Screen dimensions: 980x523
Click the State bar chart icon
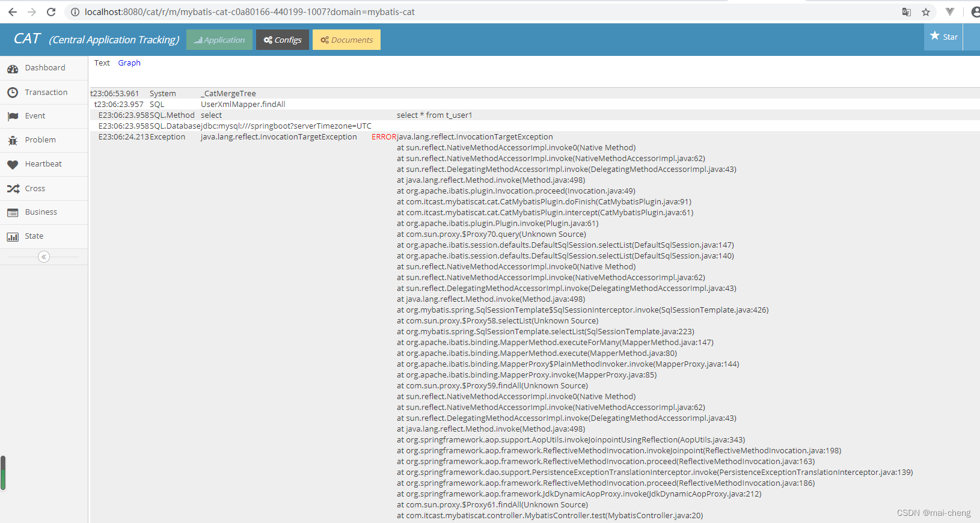(13, 237)
